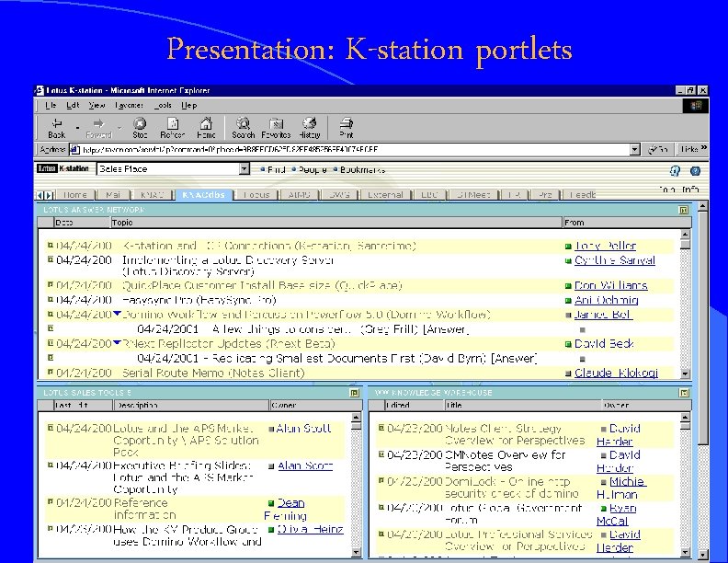
Task: Switch to the STMeet tab
Action: pyautogui.click(x=473, y=195)
